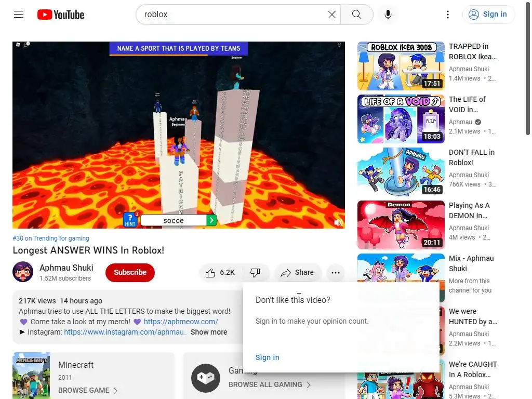Viewport: 532px width, 399px height.
Task: Open the Instagram aphmau link
Action: click(125, 332)
